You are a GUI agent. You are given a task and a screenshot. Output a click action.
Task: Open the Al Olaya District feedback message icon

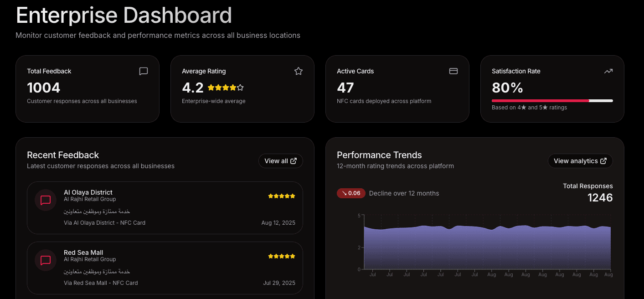click(45, 200)
